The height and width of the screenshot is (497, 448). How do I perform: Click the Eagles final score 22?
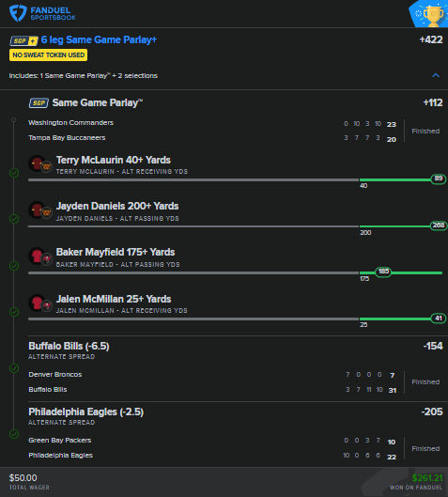392,457
